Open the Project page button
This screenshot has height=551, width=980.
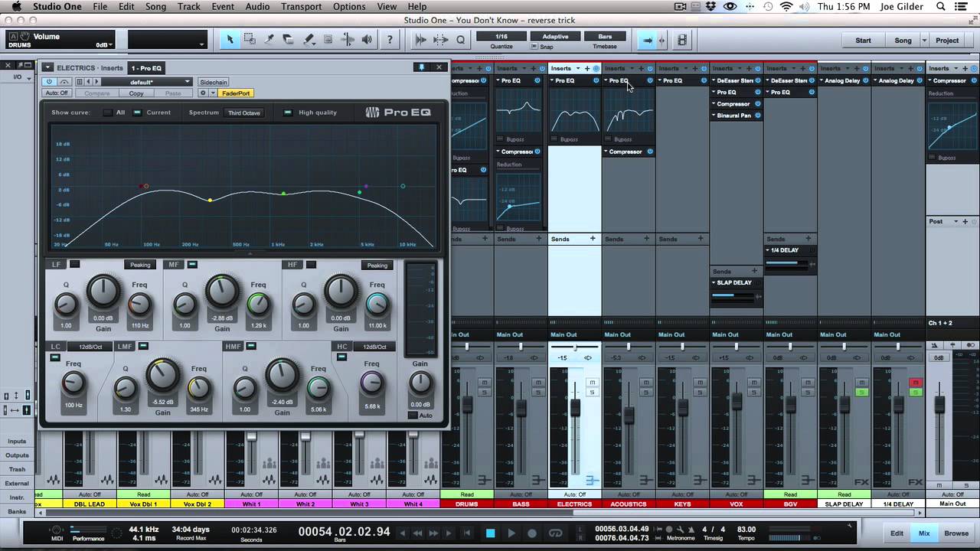tap(947, 40)
